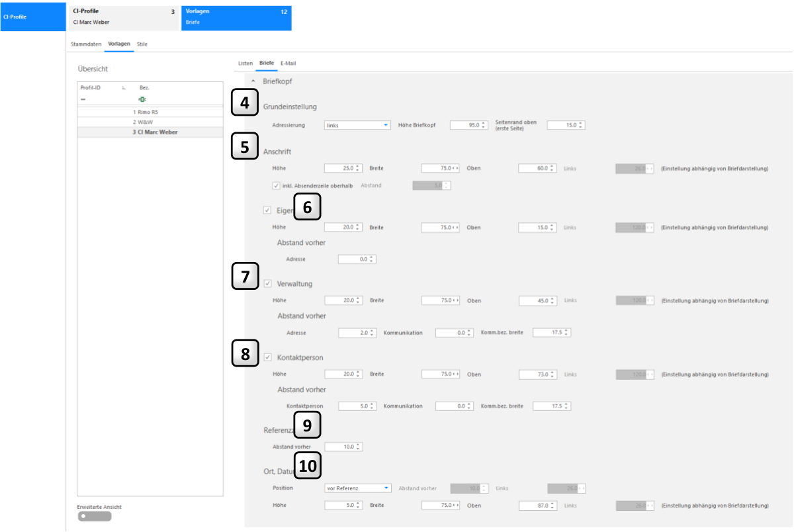This screenshot has width=794, height=532.
Task: Click the Verwaltung Adresse spacing field
Action: click(x=357, y=333)
